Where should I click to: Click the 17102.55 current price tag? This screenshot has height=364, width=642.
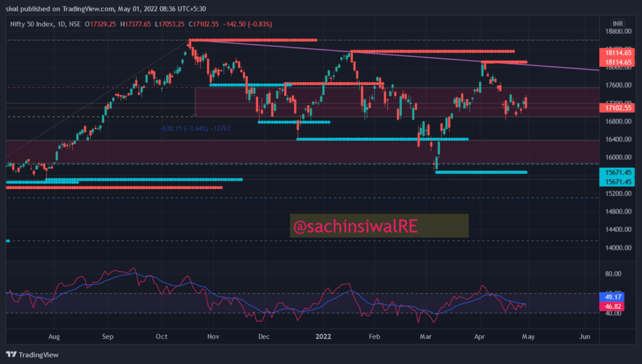[x=617, y=108]
